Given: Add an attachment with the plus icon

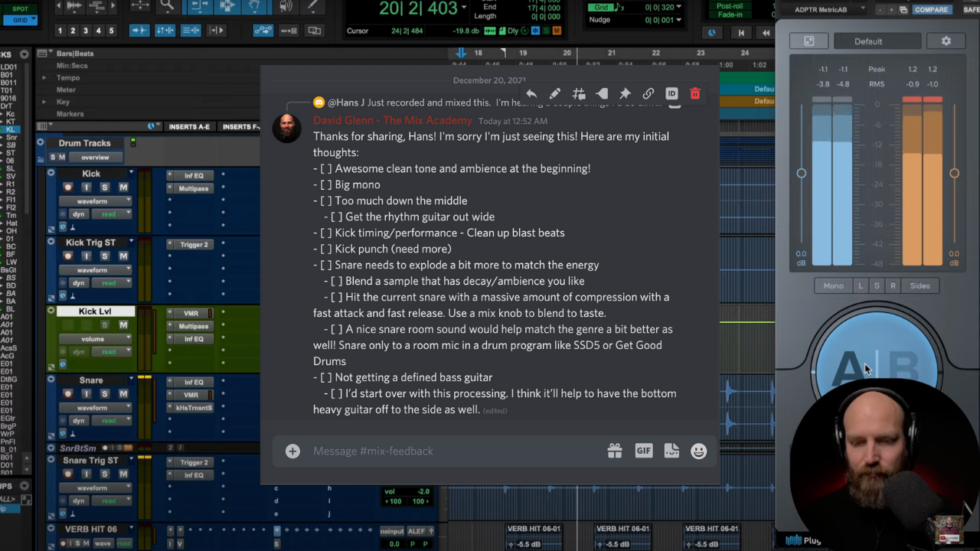Looking at the screenshot, I should [x=292, y=451].
